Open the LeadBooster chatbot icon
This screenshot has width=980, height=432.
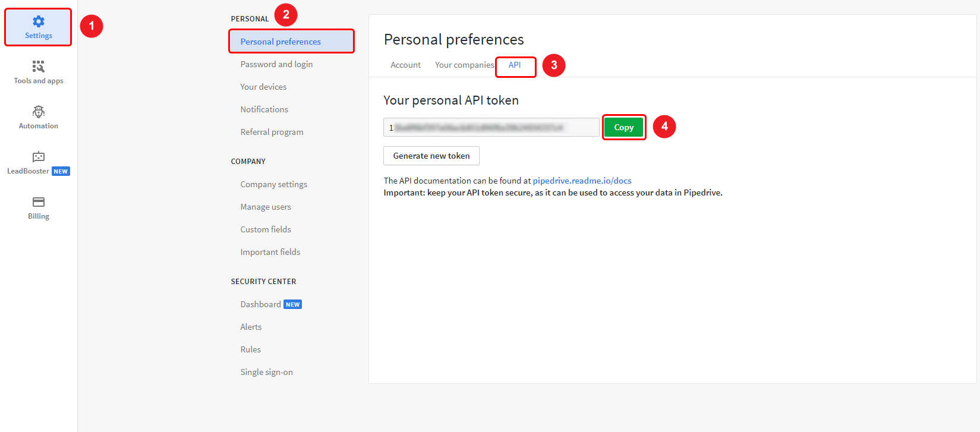point(39,157)
